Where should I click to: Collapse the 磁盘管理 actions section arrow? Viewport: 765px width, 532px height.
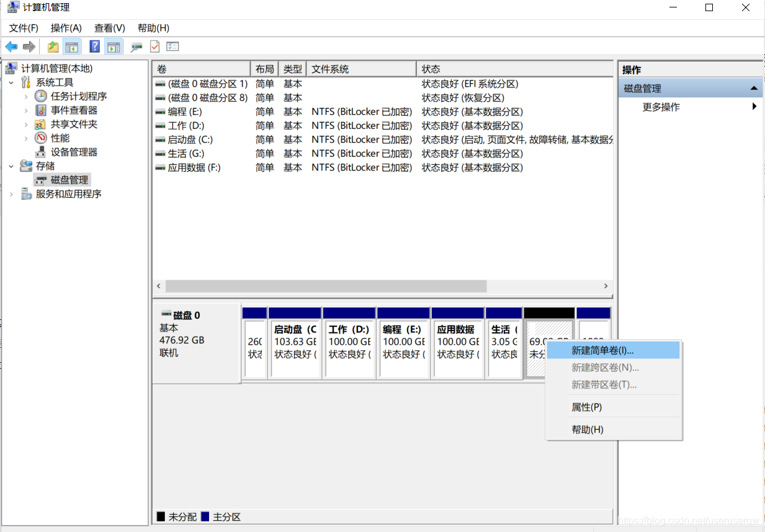click(x=754, y=88)
